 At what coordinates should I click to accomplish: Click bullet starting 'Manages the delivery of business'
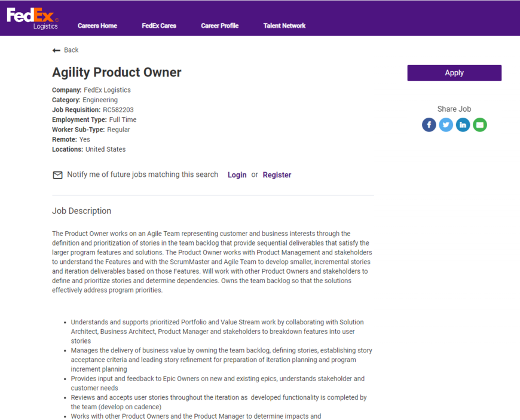pyautogui.click(x=222, y=360)
